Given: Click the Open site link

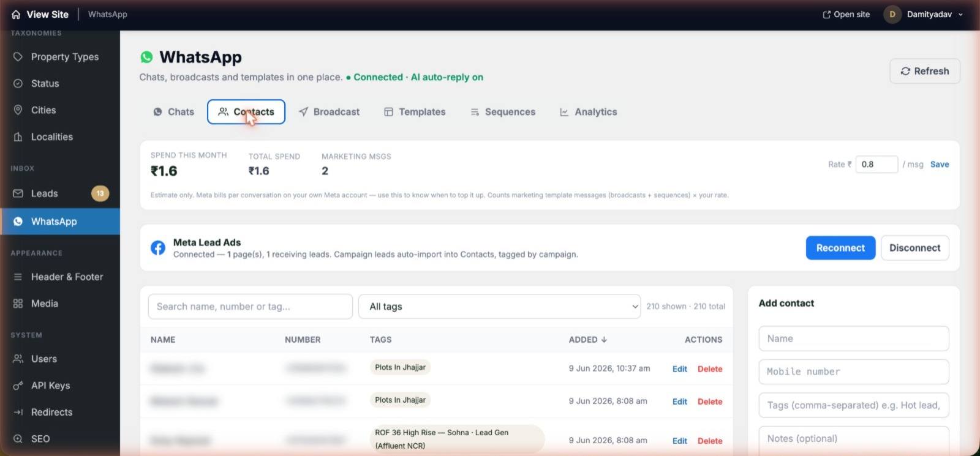Looking at the screenshot, I should point(846,15).
